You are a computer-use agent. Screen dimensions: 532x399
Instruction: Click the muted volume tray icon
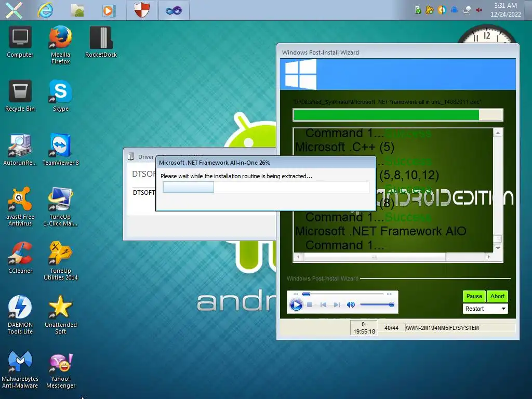point(479,10)
